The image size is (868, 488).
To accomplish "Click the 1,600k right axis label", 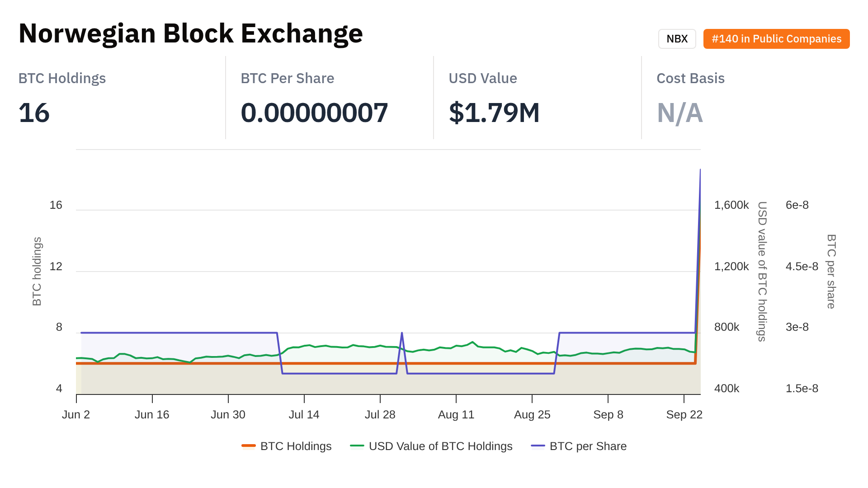I will tap(731, 205).
